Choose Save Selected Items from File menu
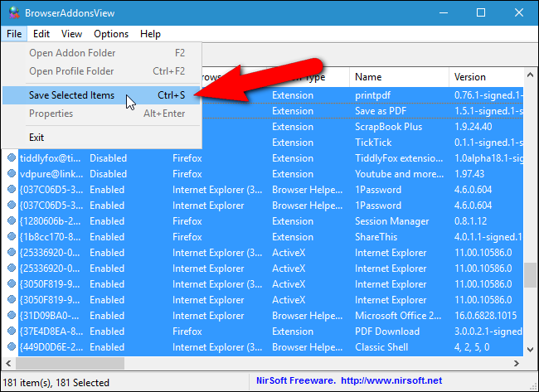 (x=101, y=95)
